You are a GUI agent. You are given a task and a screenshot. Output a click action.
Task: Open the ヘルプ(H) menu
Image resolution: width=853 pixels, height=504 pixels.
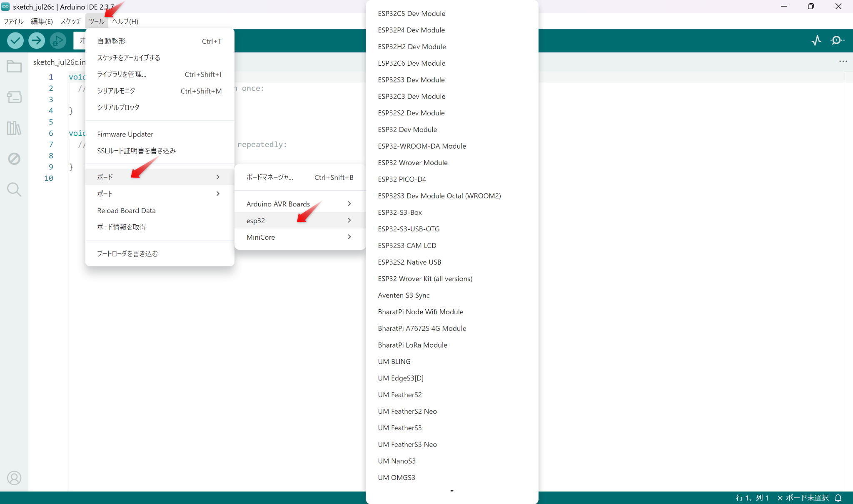point(125,21)
